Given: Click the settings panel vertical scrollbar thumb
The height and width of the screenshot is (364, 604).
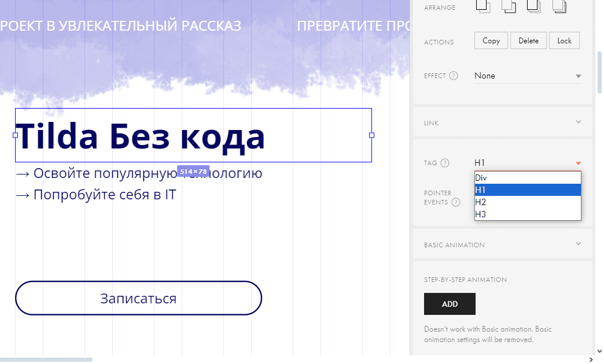Looking at the screenshot, I should [x=599, y=72].
